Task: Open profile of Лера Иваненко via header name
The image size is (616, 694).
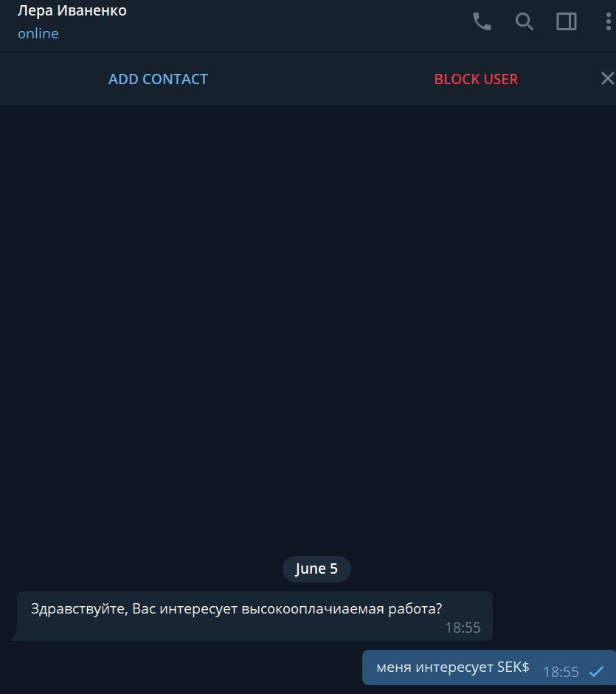Action: click(x=72, y=10)
